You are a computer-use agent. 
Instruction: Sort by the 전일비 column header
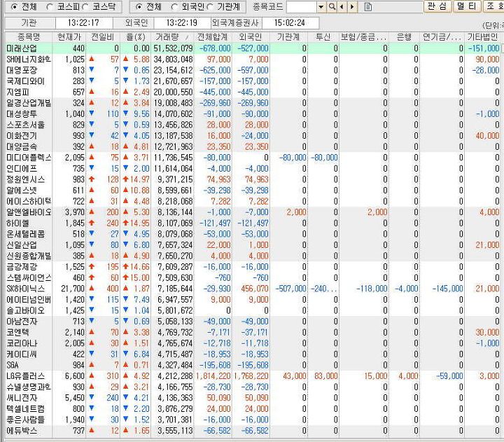click(103, 37)
